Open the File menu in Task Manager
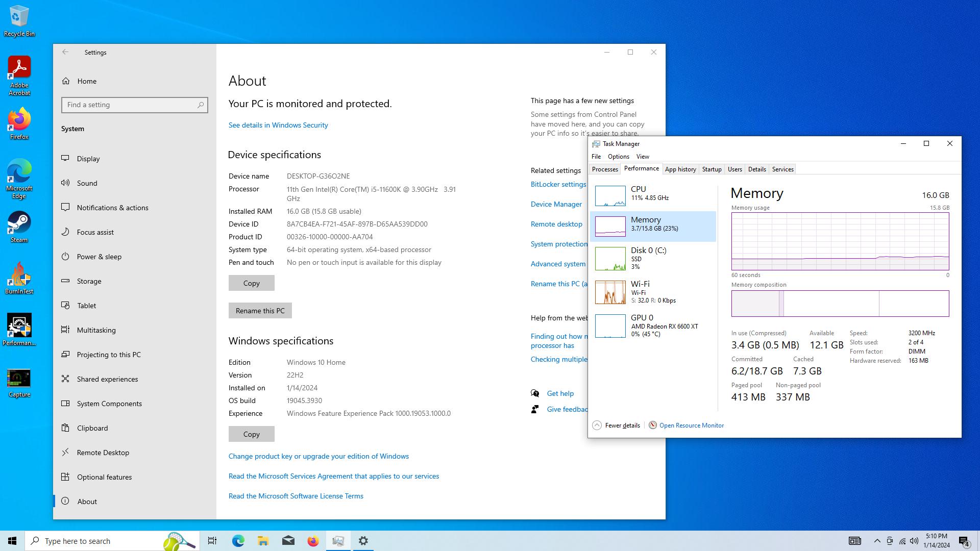The image size is (980, 551). (x=596, y=157)
